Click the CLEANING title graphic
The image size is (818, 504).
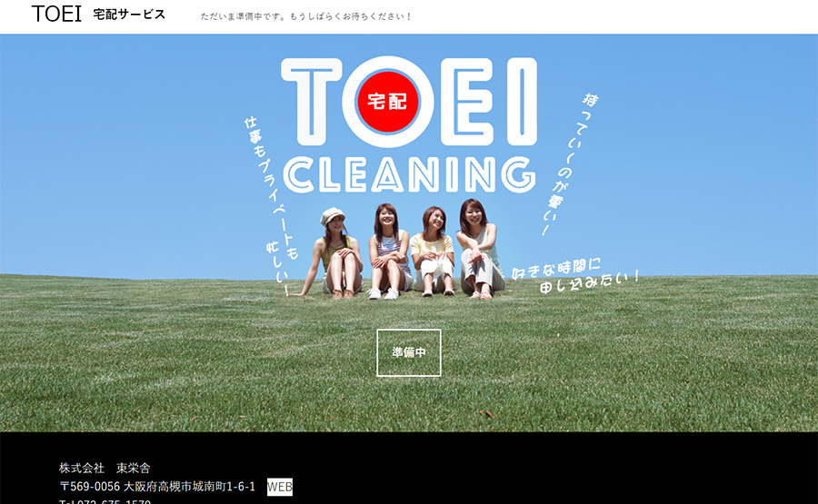click(410, 174)
